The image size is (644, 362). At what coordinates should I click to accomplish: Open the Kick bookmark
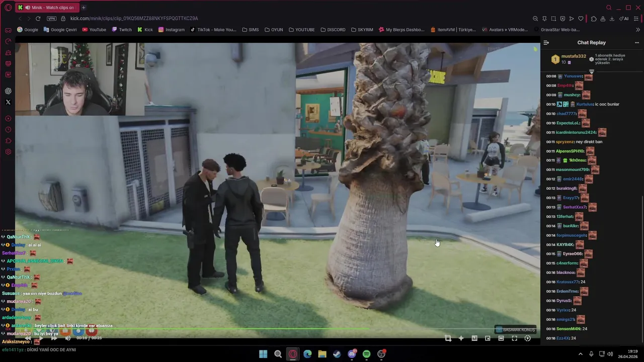pyautogui.click(x=145, y=30)
